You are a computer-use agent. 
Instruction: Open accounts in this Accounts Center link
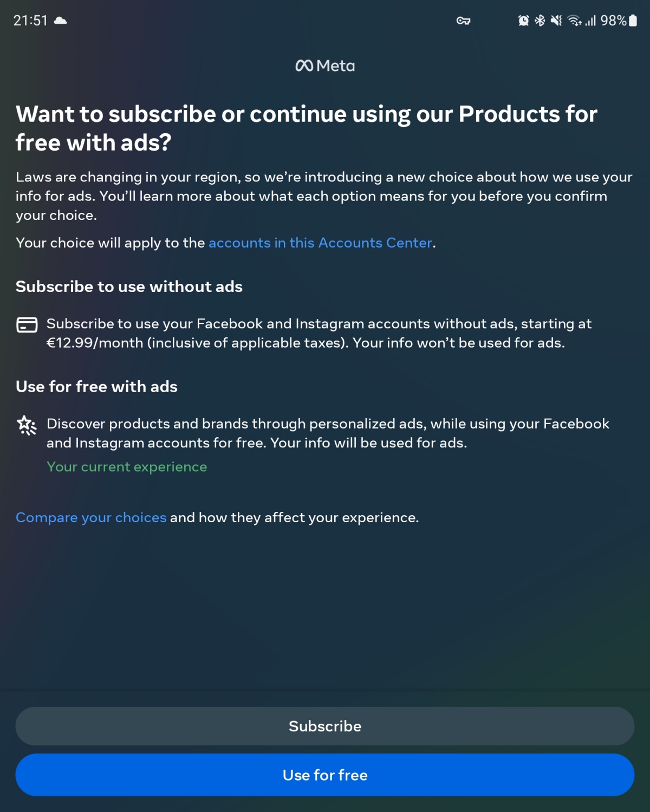click(320, 243)
